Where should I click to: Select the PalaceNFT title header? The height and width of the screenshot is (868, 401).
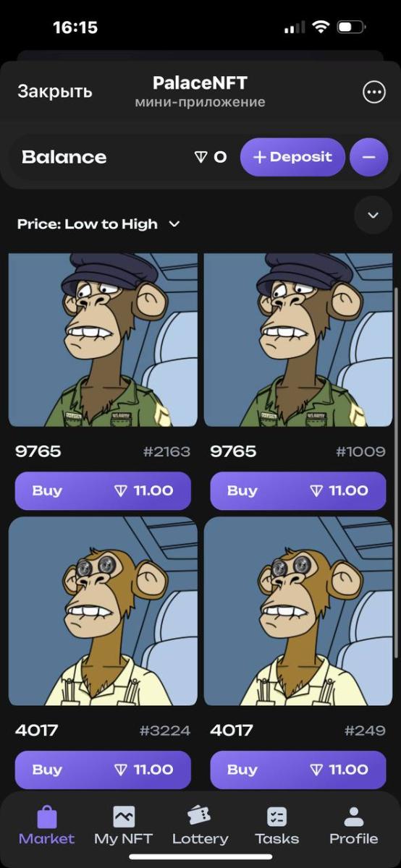tap(200, 82)
